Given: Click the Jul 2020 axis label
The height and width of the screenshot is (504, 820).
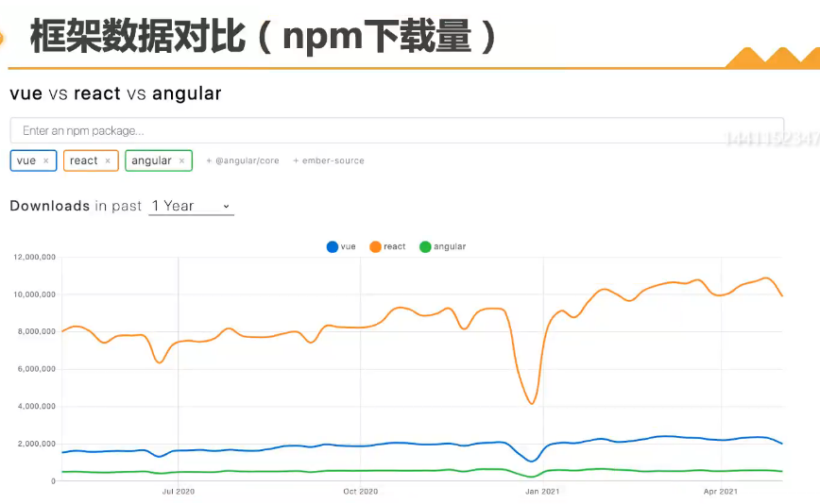Looking at the screenshot, I should pyautogui.click(x=179, y=492).
